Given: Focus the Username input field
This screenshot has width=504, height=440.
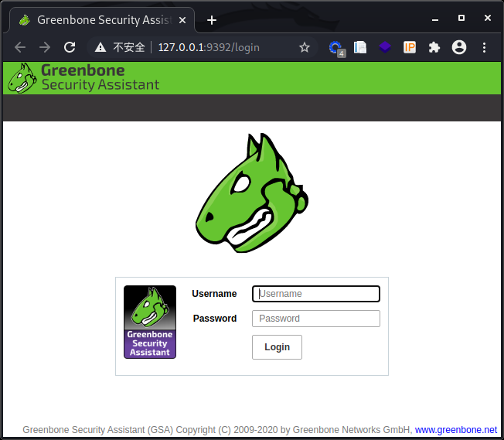Looking at the screenshot, I should click(316, 294).
